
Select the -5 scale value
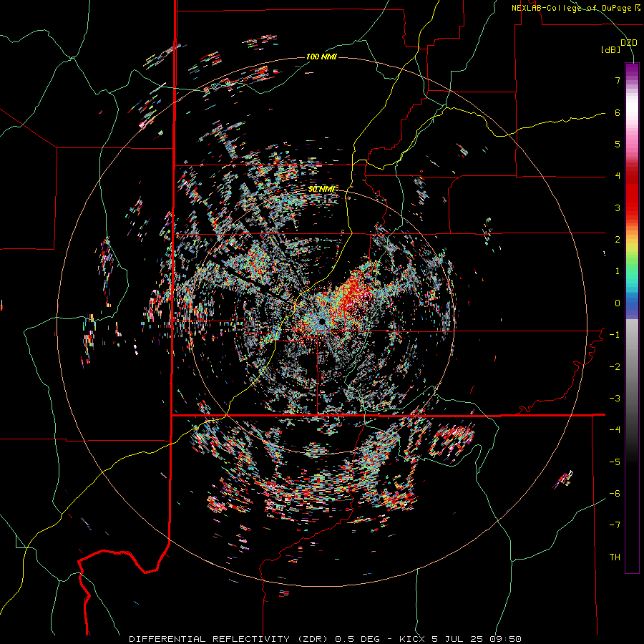(615, 462)
